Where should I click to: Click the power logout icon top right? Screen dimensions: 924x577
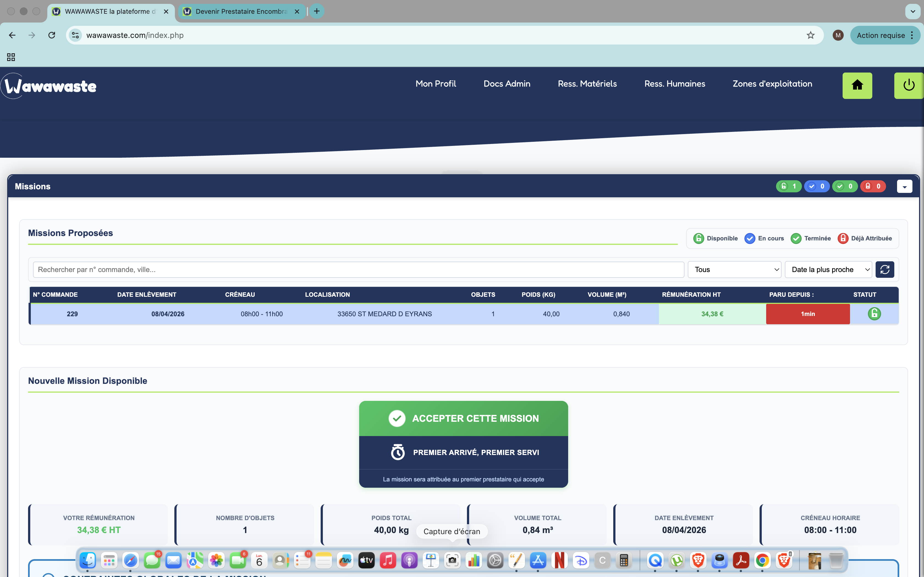[908, 85]
